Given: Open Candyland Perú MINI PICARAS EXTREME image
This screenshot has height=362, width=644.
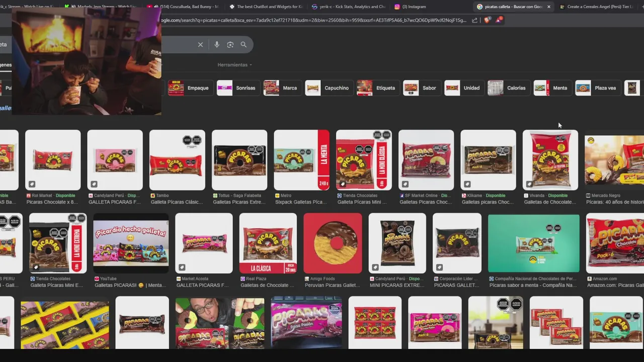Looking at the screenshot, I should 397,243.
